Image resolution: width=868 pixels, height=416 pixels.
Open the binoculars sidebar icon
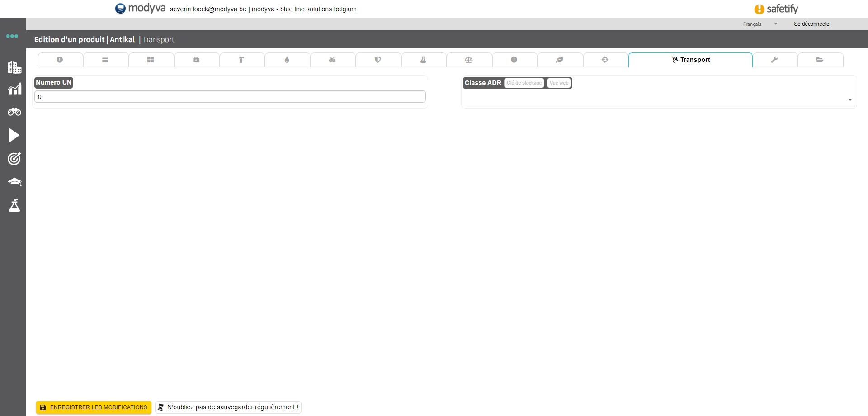(14, 112)
